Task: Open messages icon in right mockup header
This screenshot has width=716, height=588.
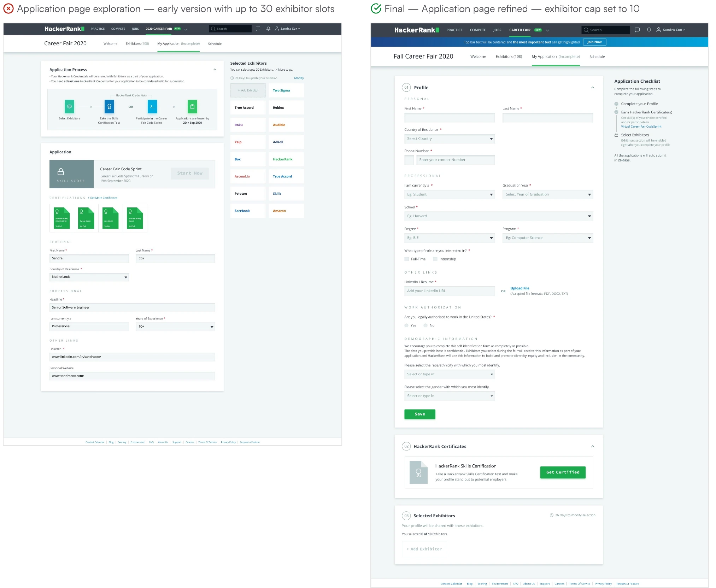Action: 637,30
